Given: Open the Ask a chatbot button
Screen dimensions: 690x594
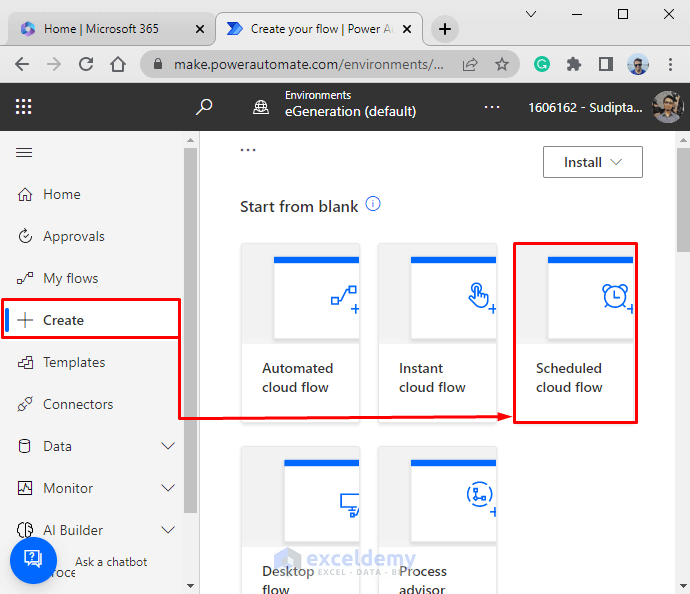Looking at the screenshot, I should (33, 560).
